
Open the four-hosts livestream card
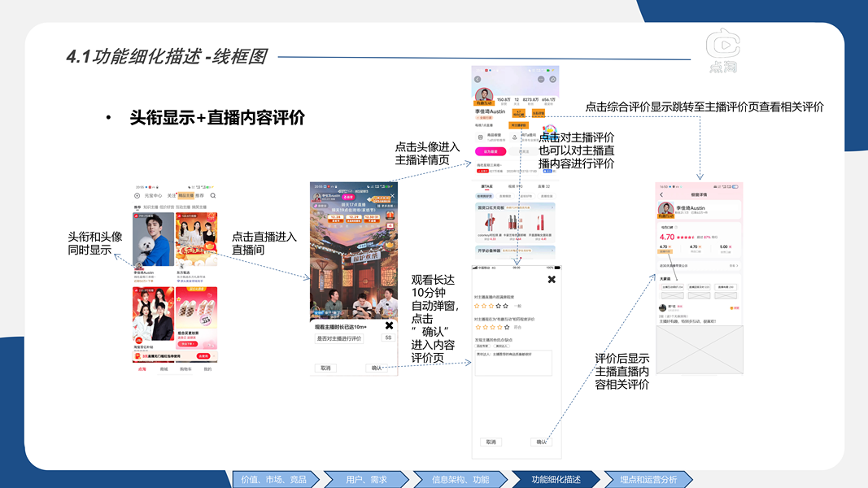pos(153,313)
